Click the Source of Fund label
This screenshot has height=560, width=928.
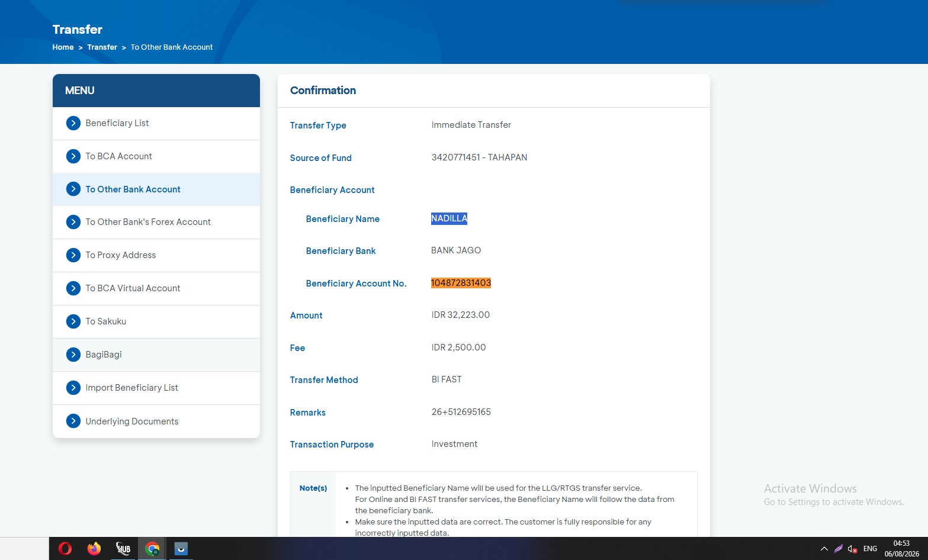[x=320, y=158]
